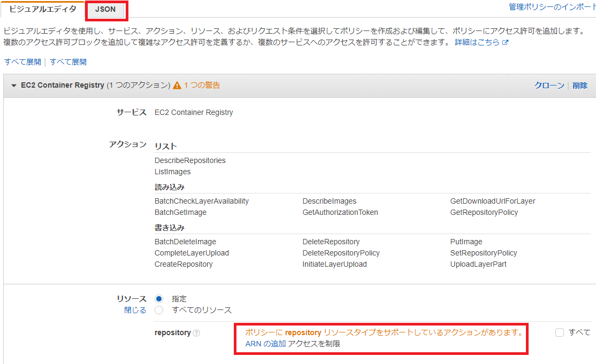Click CompleteLayerUpload action
596x364 pixels.
(x=192, y=253)
